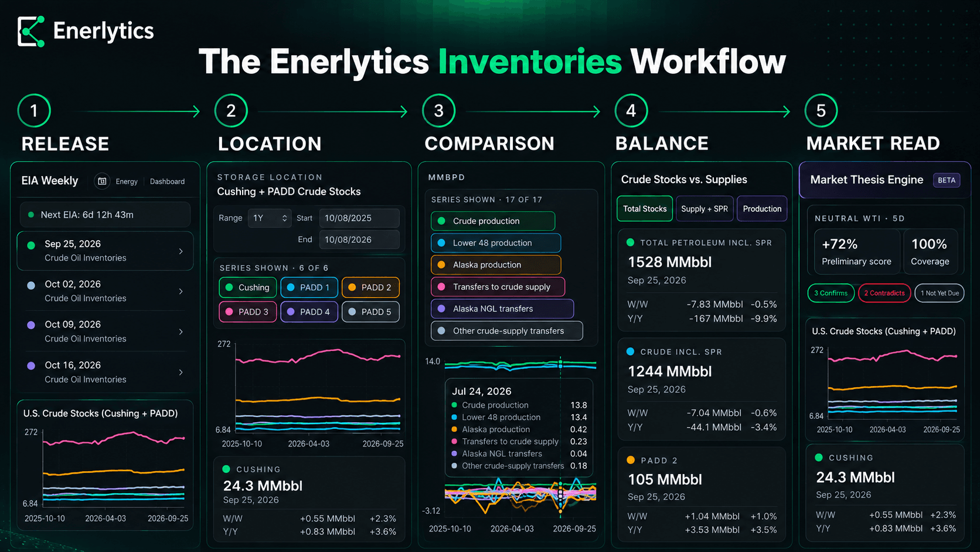Click the orange dot beside PADD 2 balance card
Viewport: 980px width, 552px height.
point(631,460)
